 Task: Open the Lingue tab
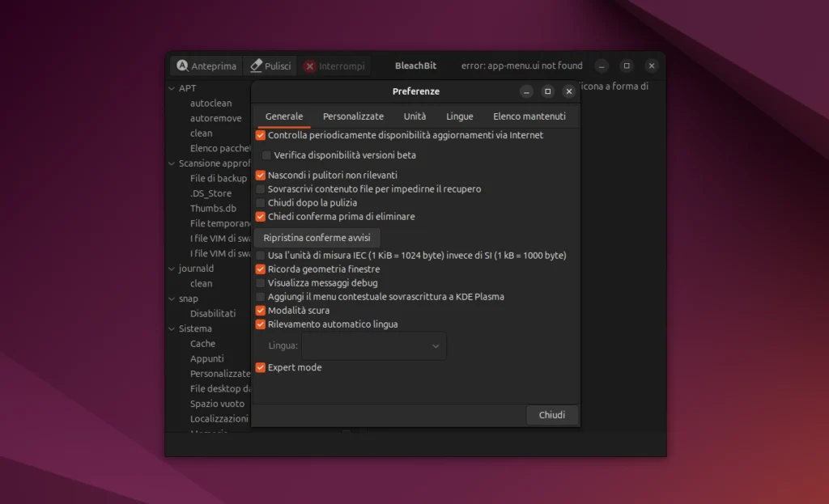[459, 116]
